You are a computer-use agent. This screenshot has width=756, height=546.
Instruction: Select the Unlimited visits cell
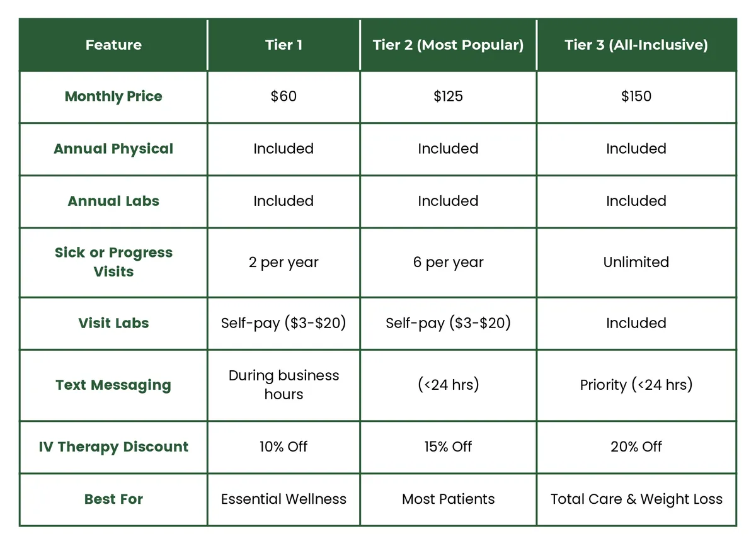pyautogui.click(x=636, y=262)
